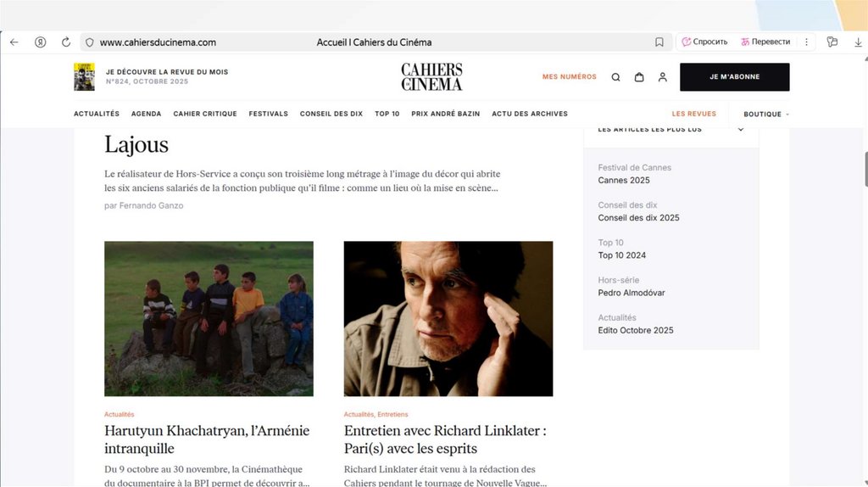The height and width of the screenshot is (487, 868).
Task: Open the Yandex home icon
Action: click(41, 42)
